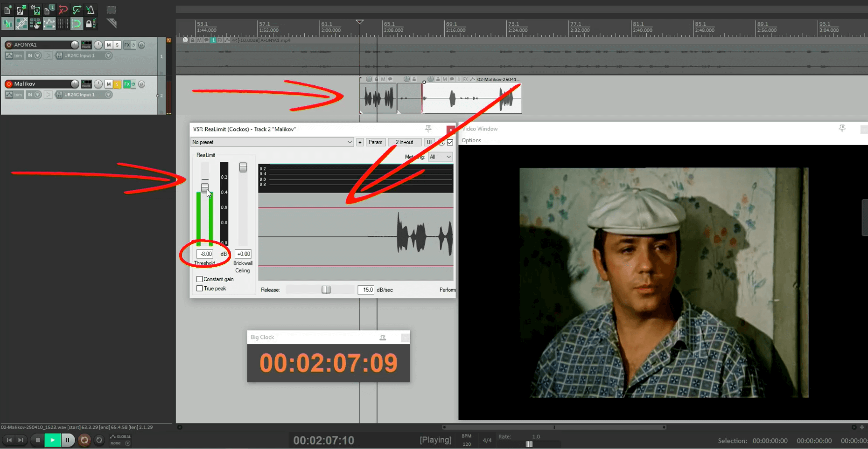
Task: Invert phase on the AFONYA1 track
Action: click(x=141, y=45)
